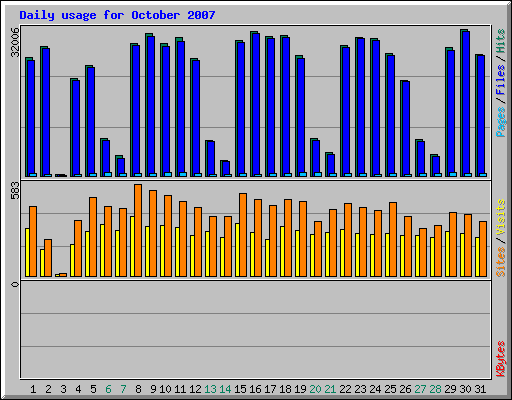The width and height of the screenshot is (512, 400).
Task: Click day 19 on the x-axis
Action: click(300, 389)
